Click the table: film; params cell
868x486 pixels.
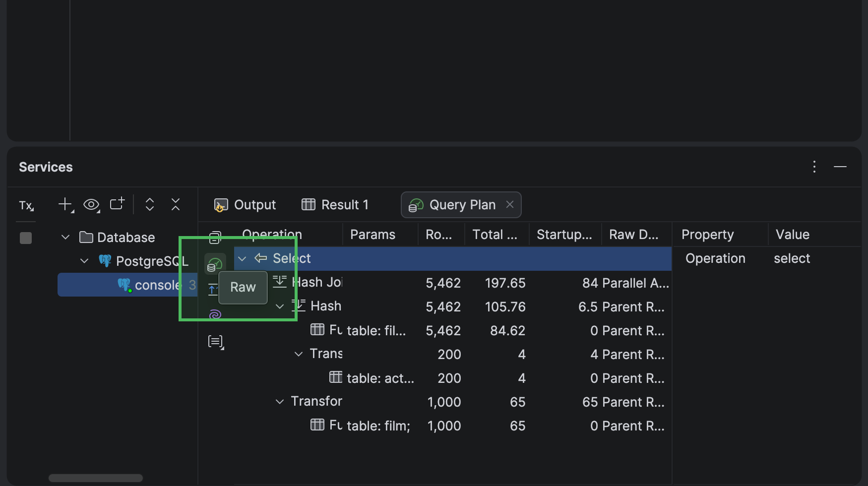378,426
